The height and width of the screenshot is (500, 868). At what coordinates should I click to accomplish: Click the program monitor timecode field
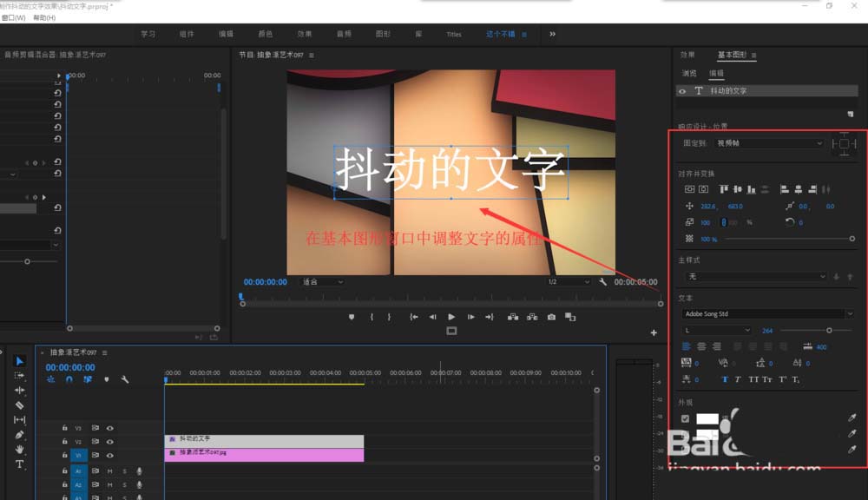(x=267, y=281)
